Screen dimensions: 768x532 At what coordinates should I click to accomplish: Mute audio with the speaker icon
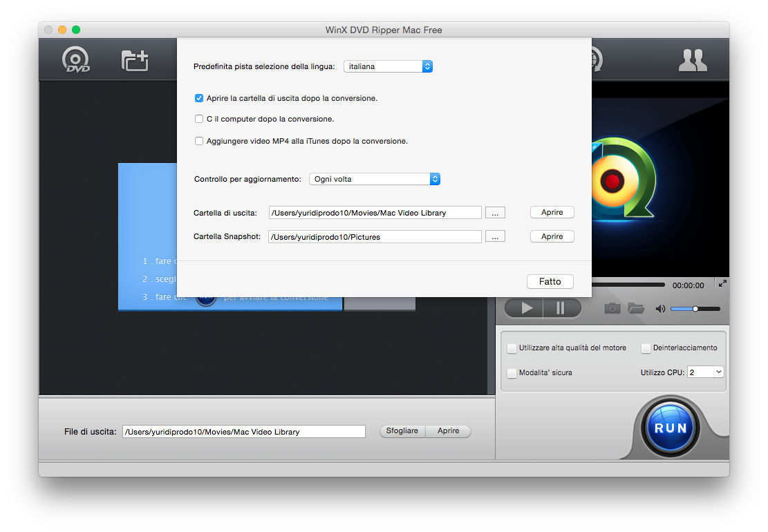[x=660, y=309]
